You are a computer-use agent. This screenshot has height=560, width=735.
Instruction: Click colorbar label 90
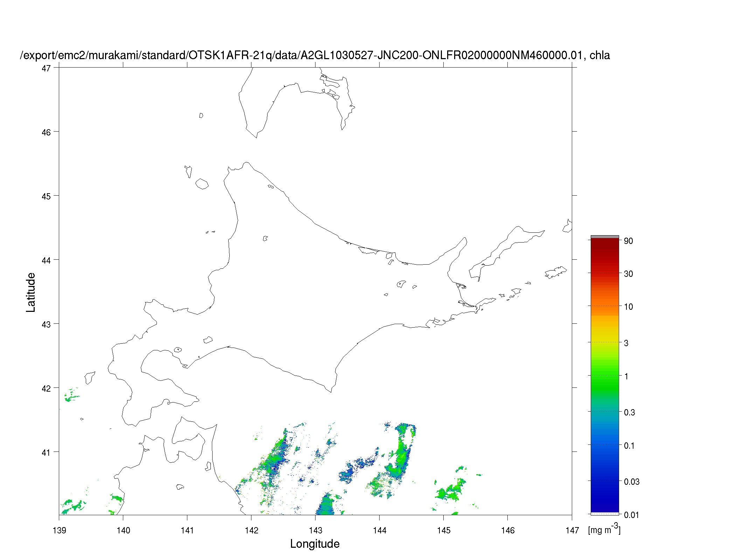pyautogui.click(x=629, y=241)
